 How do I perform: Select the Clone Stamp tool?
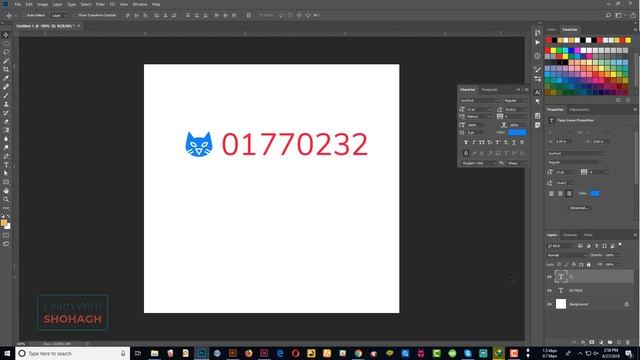6,104
